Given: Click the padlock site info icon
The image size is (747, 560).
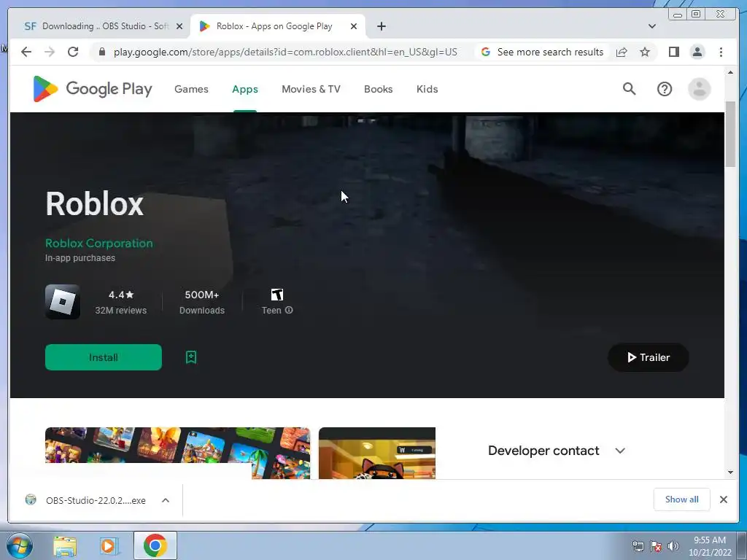Looking at the screenshot, I should coord(101,52).
